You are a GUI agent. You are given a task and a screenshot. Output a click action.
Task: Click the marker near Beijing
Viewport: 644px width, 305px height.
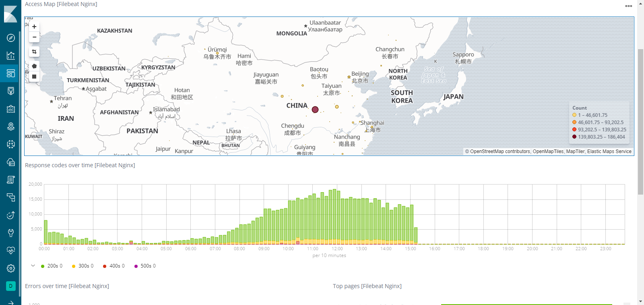click(x=349, y=77)
